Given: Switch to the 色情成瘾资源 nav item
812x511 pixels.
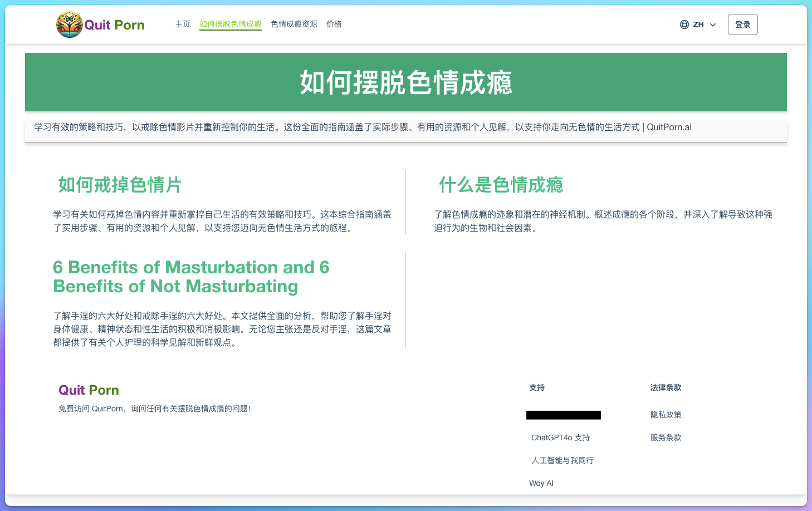Looking at the screenshot, I should tap(294, 24).
